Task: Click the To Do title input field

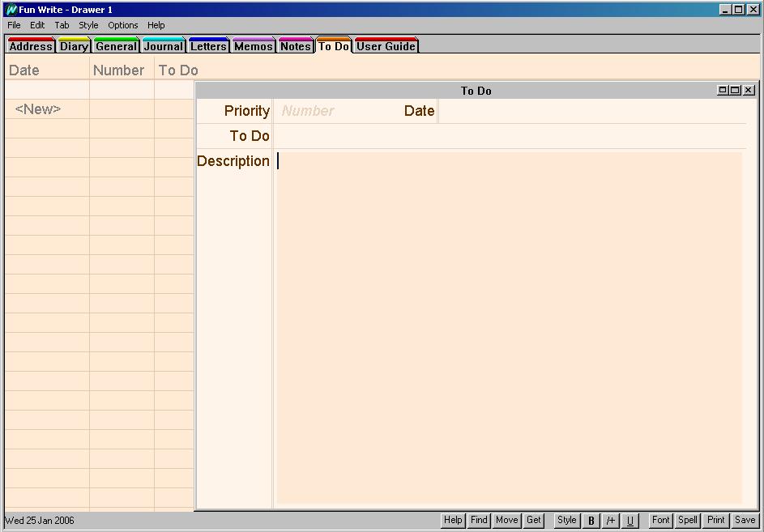Action: (x=510, y=136)
